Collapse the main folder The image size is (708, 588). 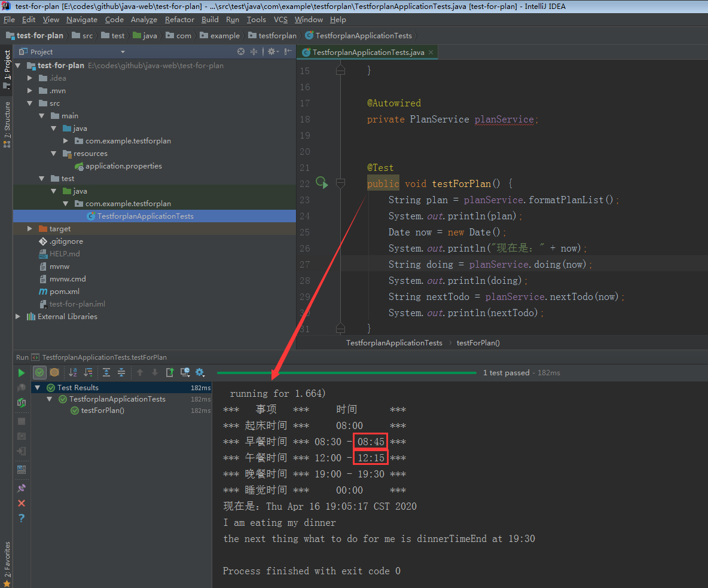tap(41, 116)
